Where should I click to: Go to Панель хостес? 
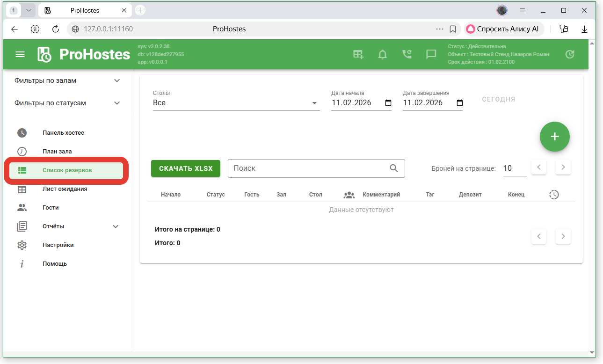63,133
